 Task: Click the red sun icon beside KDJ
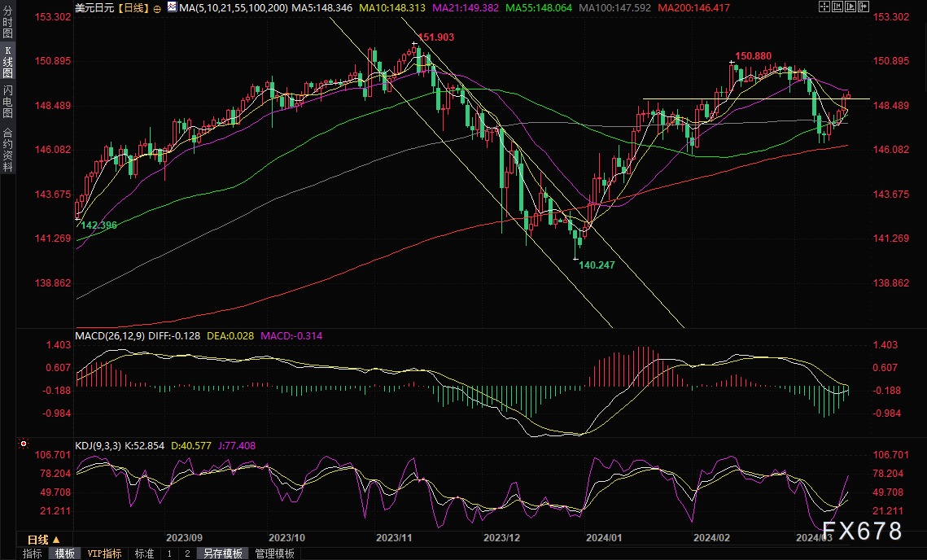24,444
